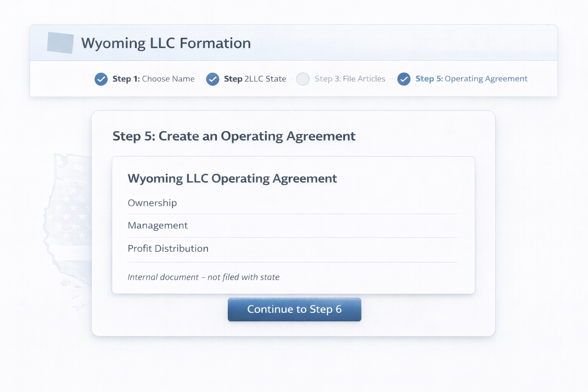Click the divider line under Ownership

pyautogui.click(x=292, y=213)
